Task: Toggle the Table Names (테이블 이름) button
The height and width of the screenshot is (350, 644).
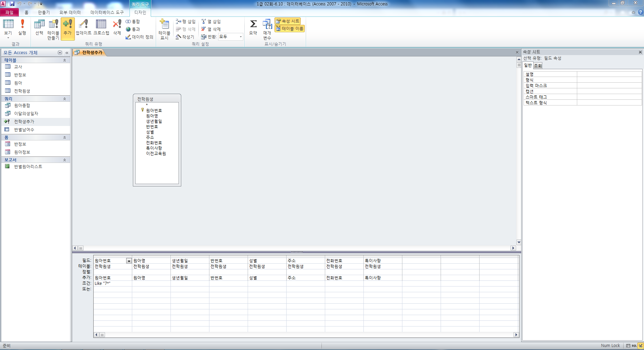Action: pyautogui.click(x=290, y=29)
